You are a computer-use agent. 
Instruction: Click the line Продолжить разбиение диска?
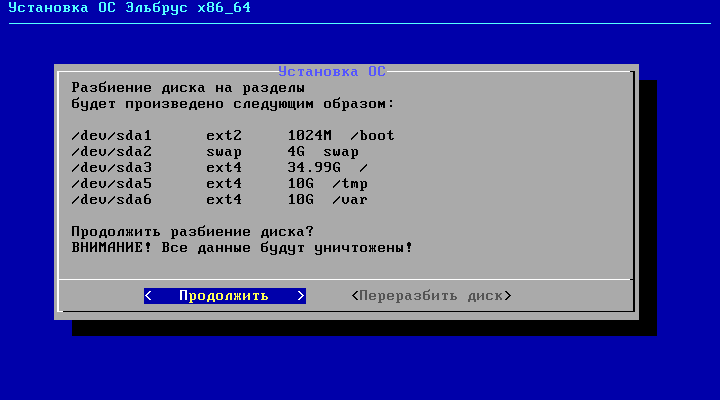click(x=192, y=231)
